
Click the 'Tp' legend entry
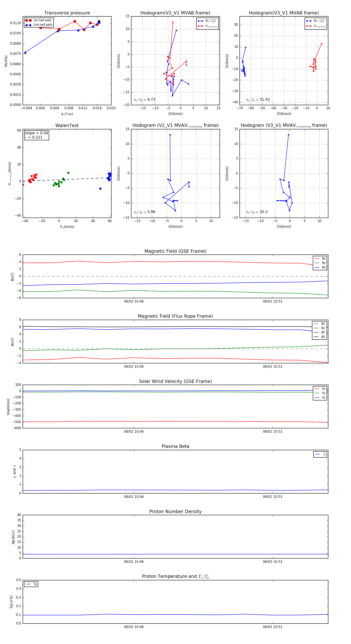31,584
